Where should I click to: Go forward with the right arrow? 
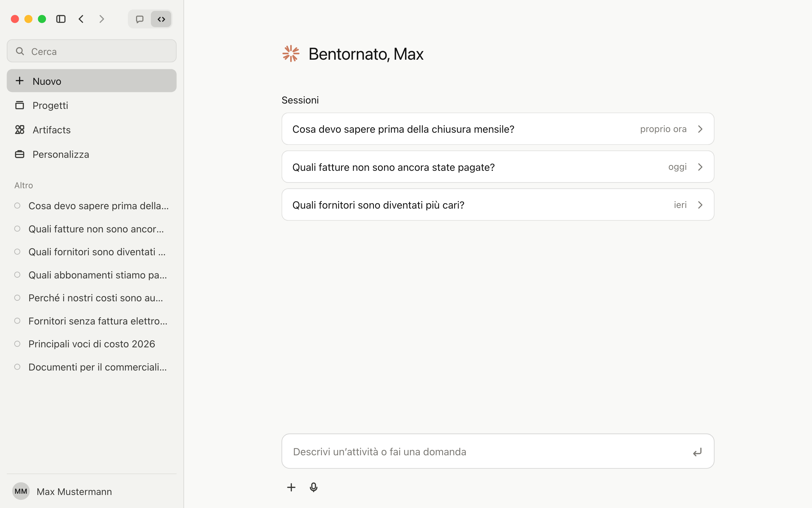coord(102,19)
